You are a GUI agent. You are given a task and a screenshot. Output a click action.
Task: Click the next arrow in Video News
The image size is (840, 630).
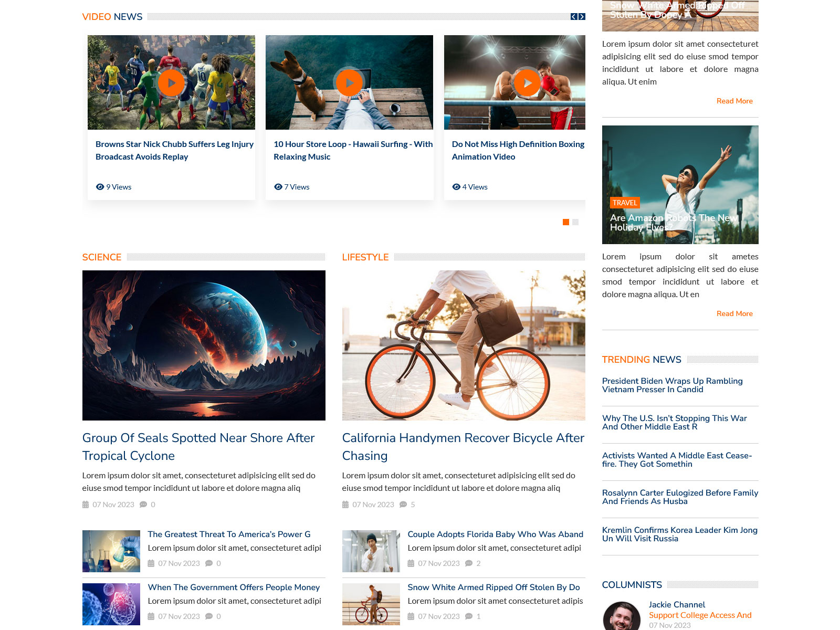coord(582,17)
